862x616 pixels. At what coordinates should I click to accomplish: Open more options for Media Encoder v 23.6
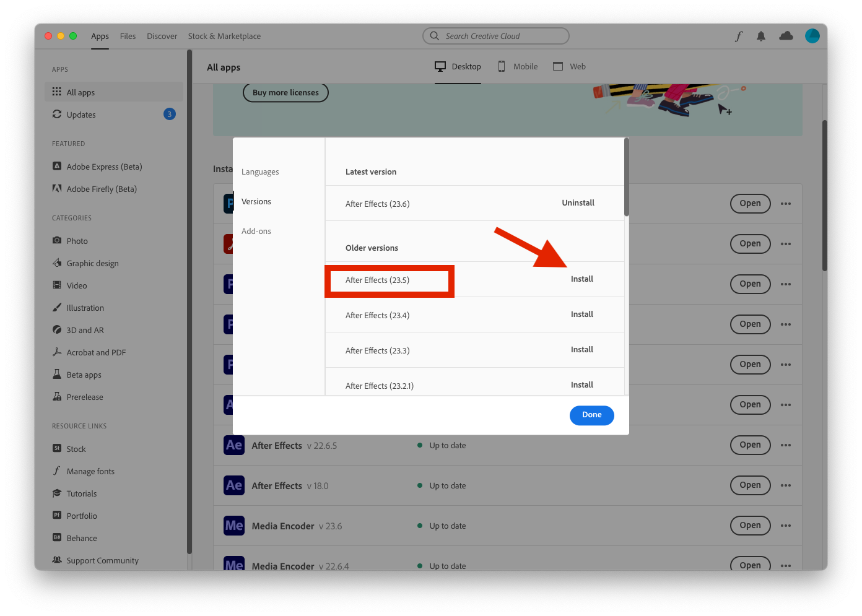click(786, 526)
